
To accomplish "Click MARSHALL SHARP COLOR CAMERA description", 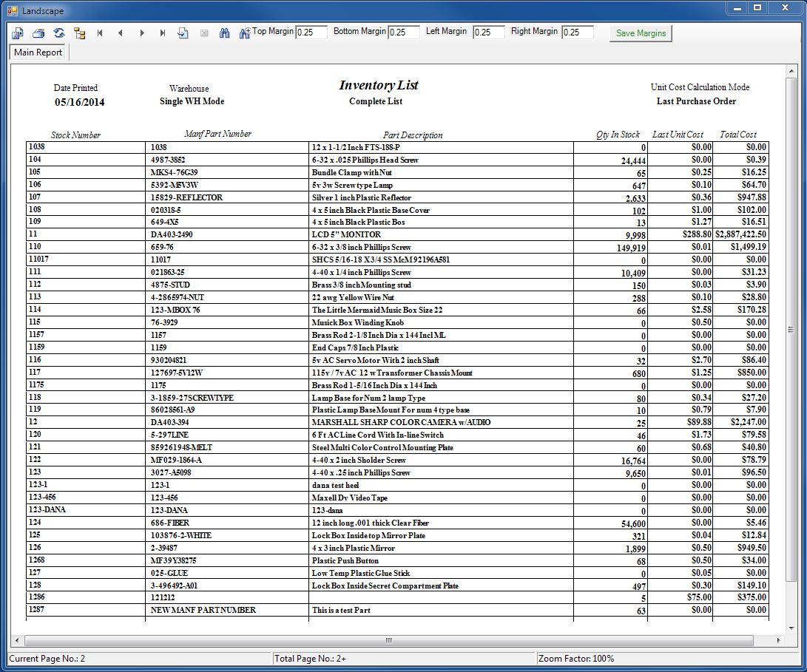I will 401,422.
